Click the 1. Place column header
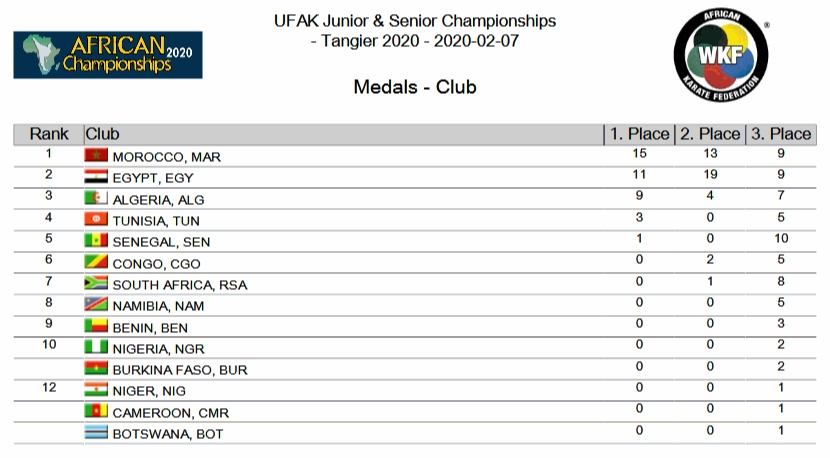Screen dimensions: 830x458 point(639,134)
